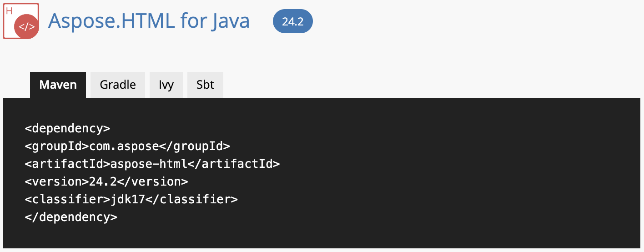This screenshot has height=252, width=644.
Task: Click the letter H in the logo
Action: 9,9
